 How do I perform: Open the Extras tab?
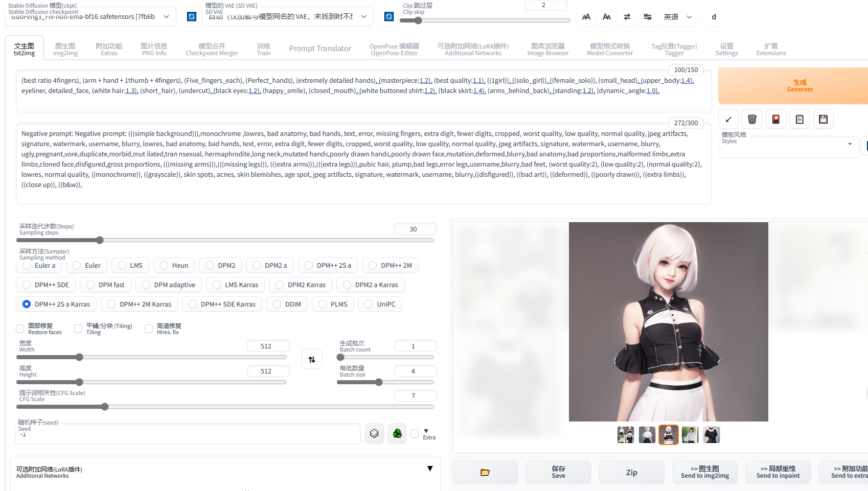(x=109, y=49)
